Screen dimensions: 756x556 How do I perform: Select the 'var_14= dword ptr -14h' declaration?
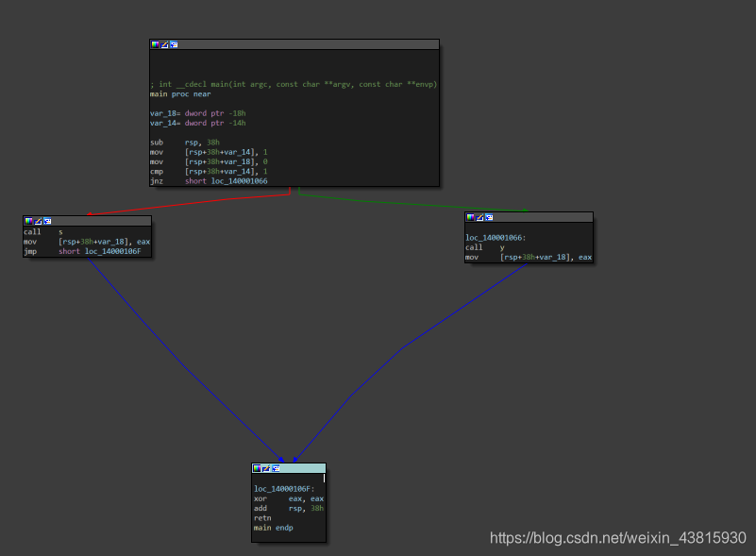coord(197,123)
